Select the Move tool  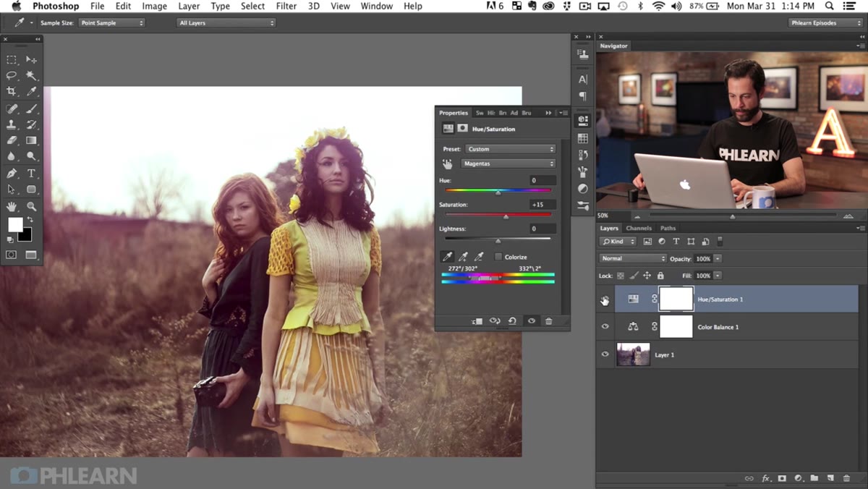click(31, 60)
